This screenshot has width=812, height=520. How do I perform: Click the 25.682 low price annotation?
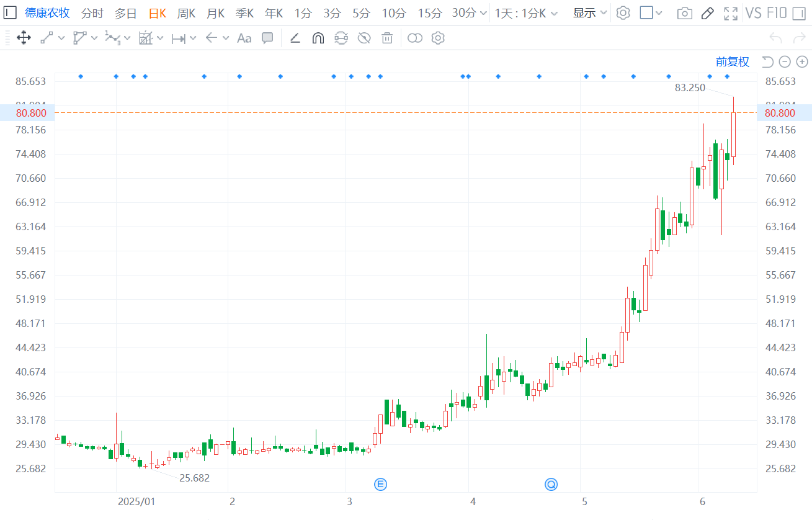point(195,478)
